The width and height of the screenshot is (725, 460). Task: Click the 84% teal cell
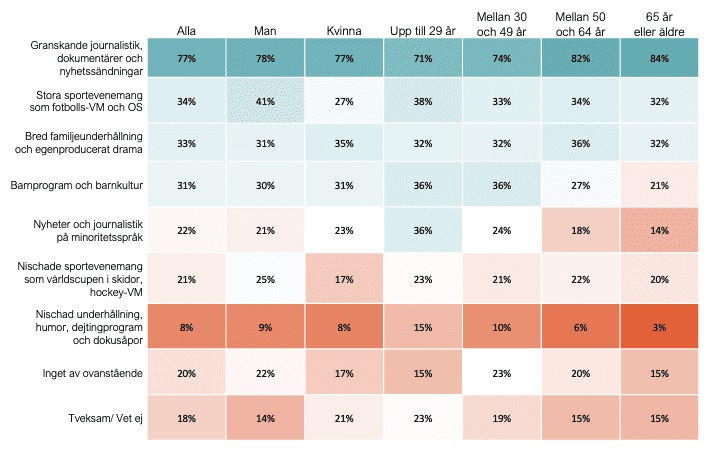click(659, 59)
